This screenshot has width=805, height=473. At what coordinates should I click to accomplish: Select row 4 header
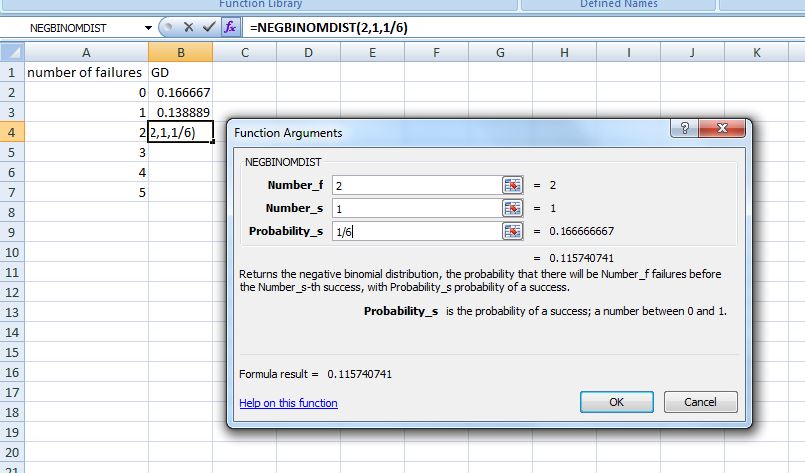tap(12, 132)
